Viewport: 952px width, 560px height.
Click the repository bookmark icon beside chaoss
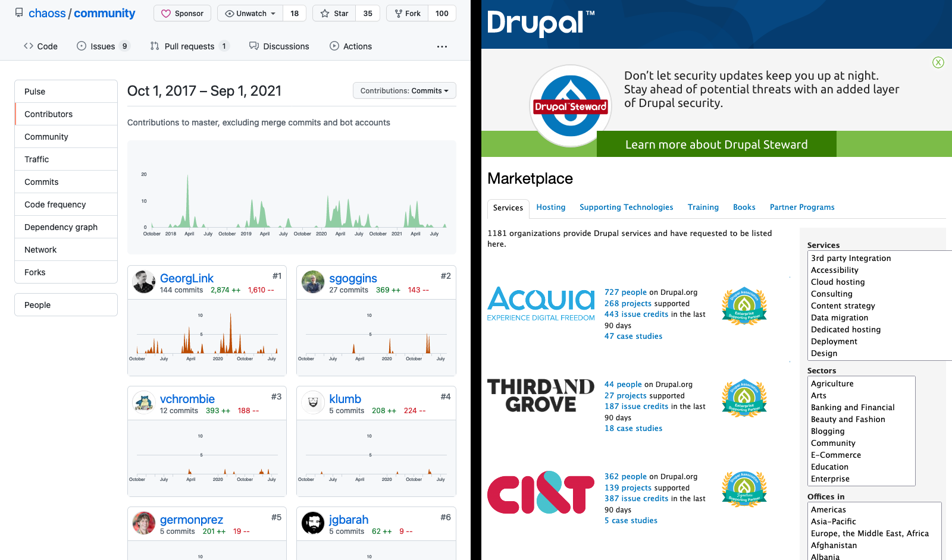pos(18,12)
